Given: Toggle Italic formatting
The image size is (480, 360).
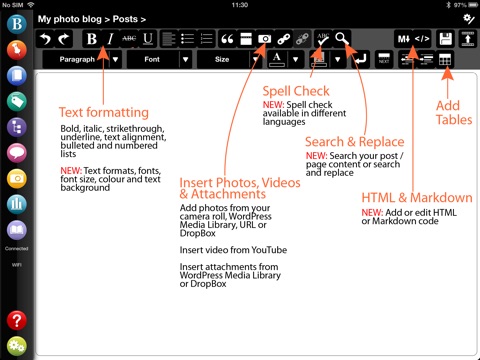Looking at the screenshot, I should pos(110,39).
